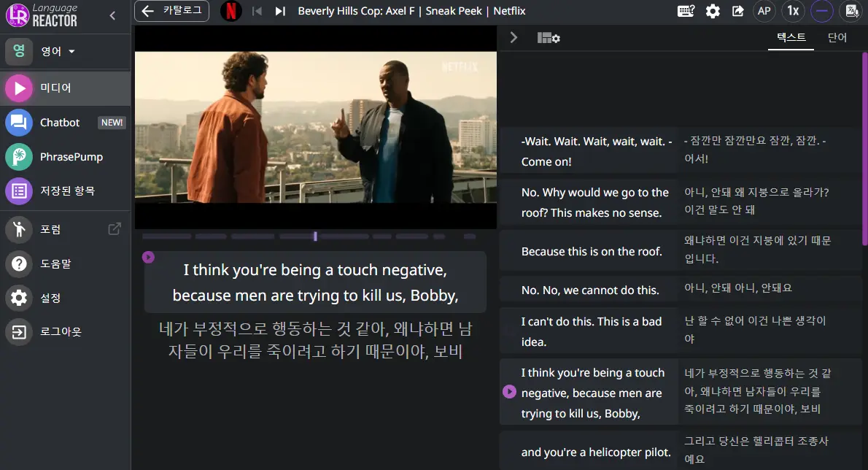The image size is (868, 470).
Task: Toggle the purple minus circle button
Action: pyautogui.click(x=822, y=11)
